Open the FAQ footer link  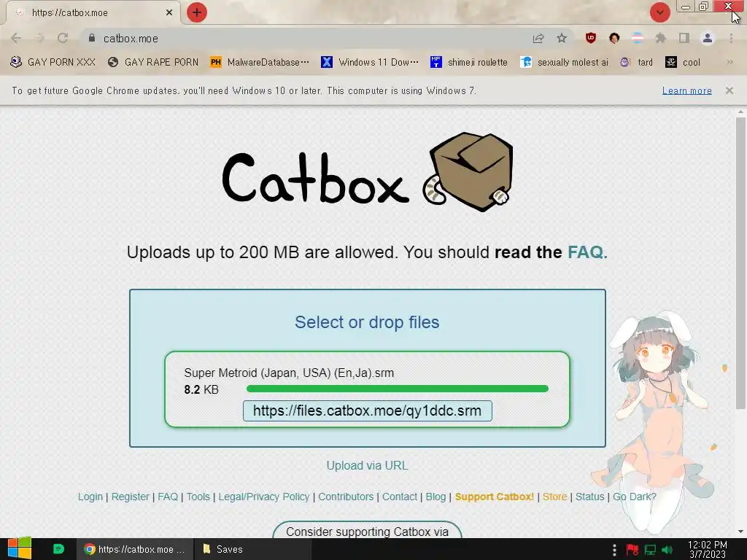pyautogui.click(x=168, y=497)
